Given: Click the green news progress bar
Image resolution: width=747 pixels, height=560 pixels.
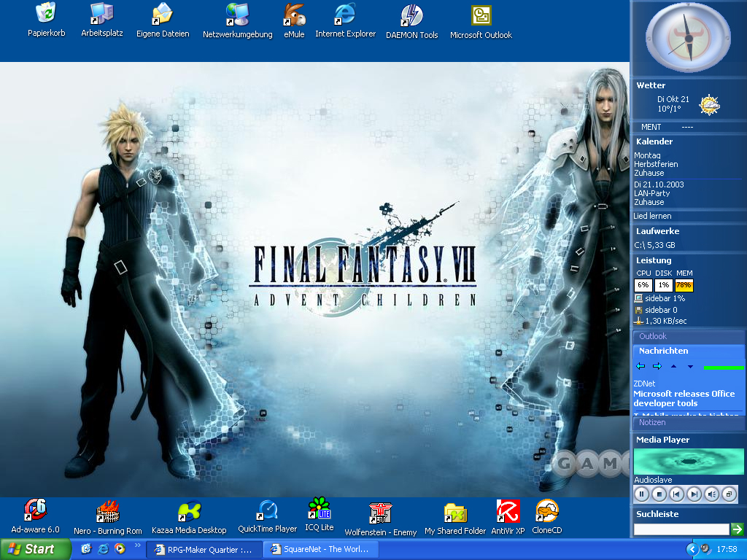Looking at the screenshot, I should click(724, 367).
